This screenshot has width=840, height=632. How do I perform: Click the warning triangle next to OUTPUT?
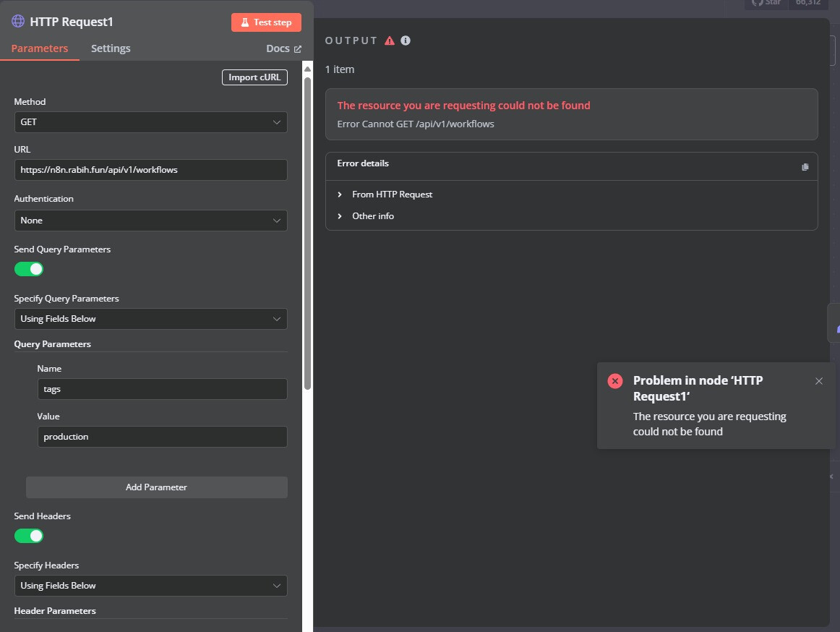(390, 40)
